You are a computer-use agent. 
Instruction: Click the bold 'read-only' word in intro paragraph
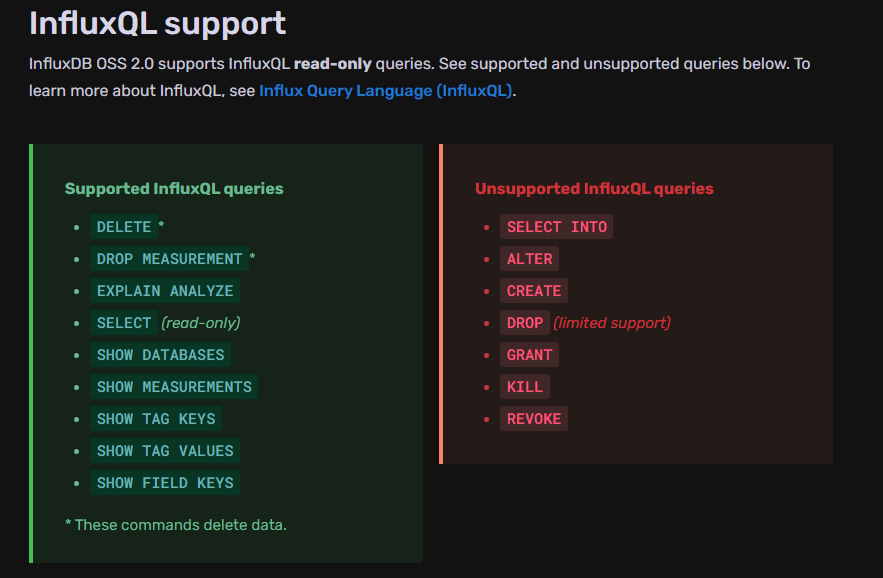pyautogui.click(x=333, y=64)
